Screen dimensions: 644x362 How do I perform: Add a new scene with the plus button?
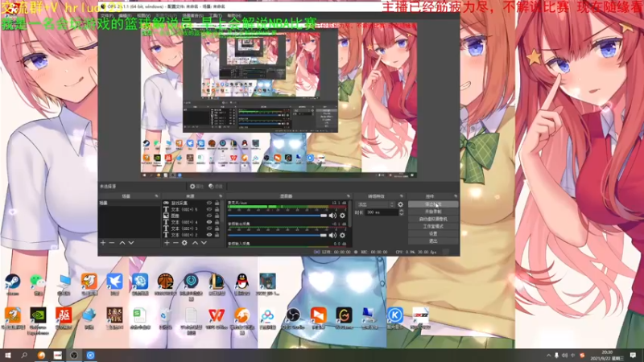[103, 243]
